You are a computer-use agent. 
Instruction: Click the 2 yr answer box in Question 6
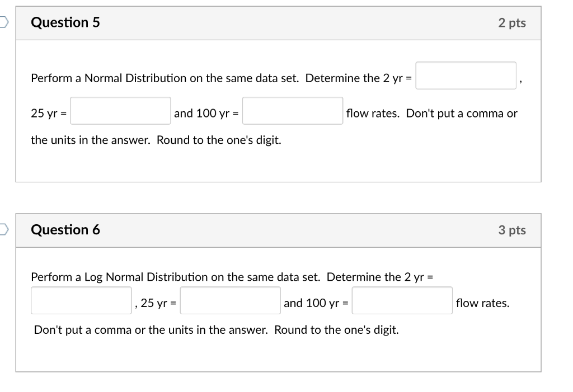pyautogui.click(x=81, y=300)
